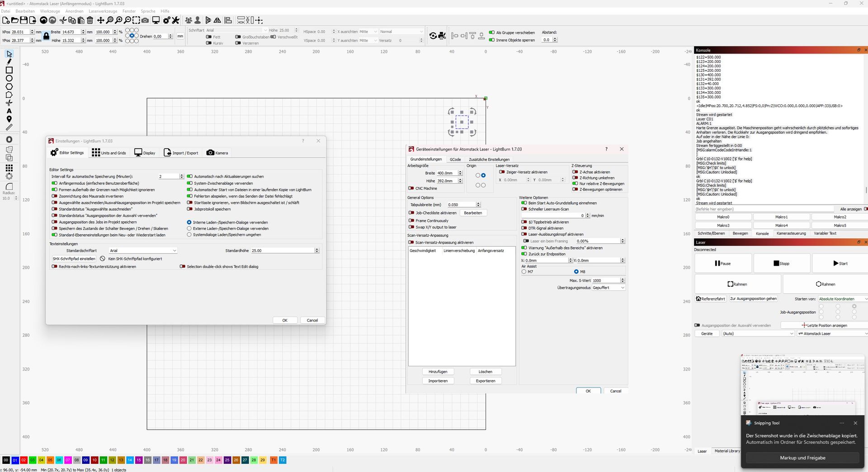Open the Y ausrichten Mitte dropdown

point(368,41)
